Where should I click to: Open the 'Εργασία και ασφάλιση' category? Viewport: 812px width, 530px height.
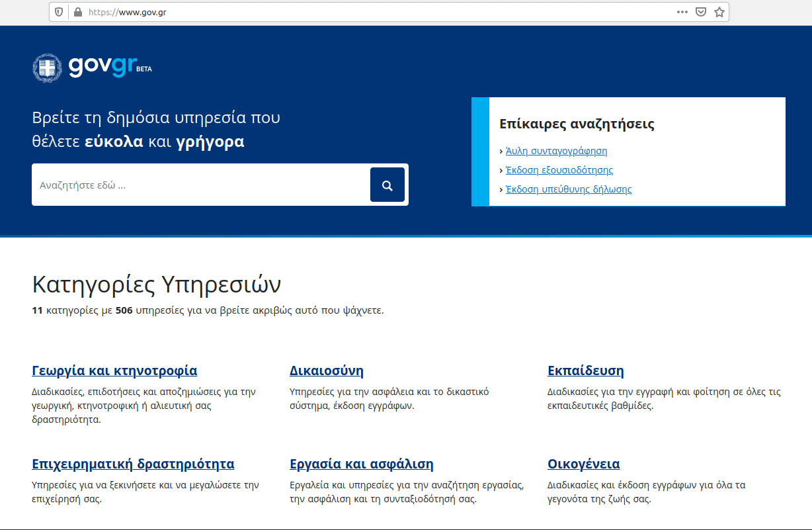click(361, 464)
